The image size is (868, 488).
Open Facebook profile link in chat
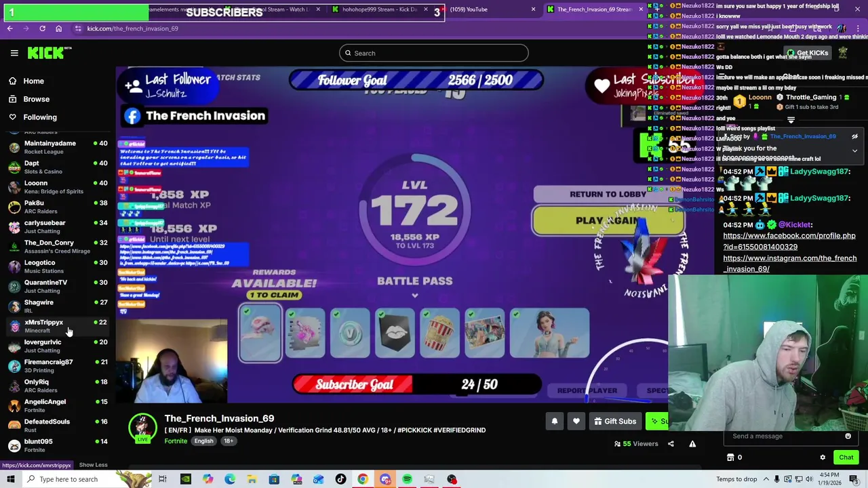click(x=789, y=241)
